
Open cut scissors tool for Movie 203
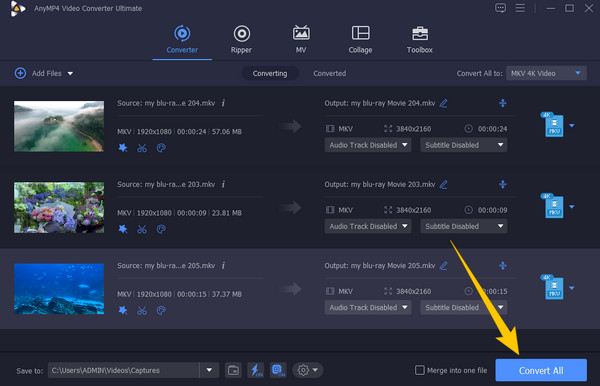[142, 229]
